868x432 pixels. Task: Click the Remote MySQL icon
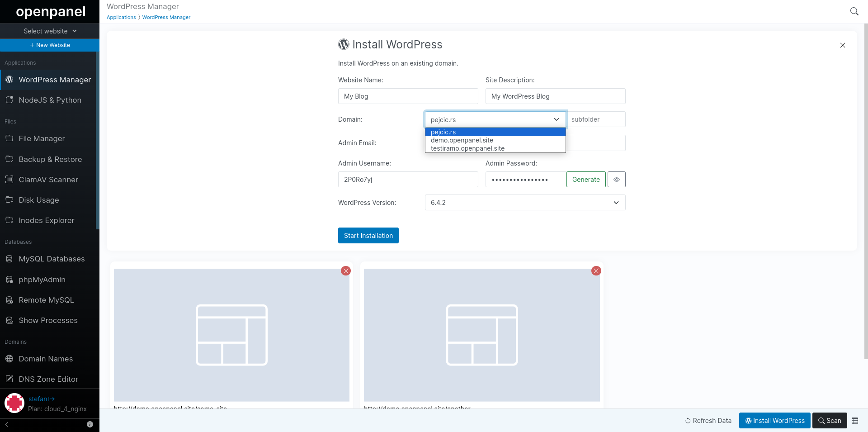pos(9,300)
